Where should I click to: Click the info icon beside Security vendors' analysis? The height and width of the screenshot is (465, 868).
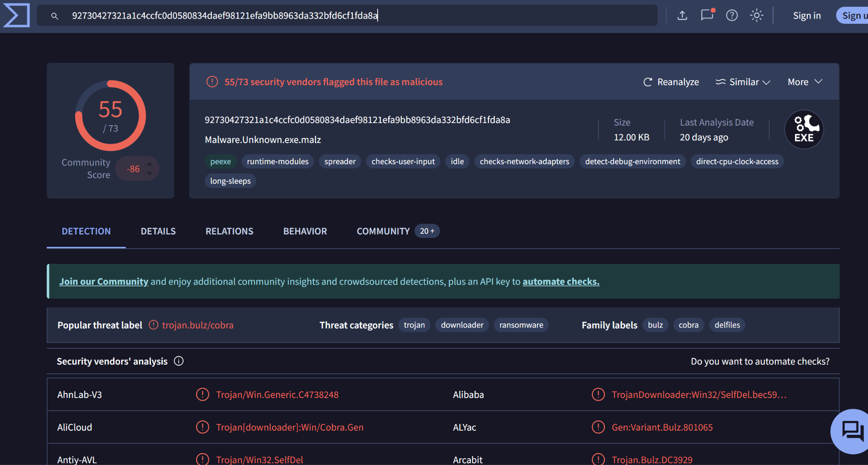(179, 361)
